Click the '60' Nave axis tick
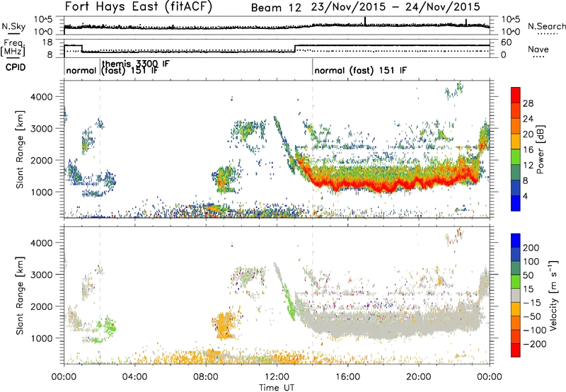 pyautogui.click(x=506, y=42)
